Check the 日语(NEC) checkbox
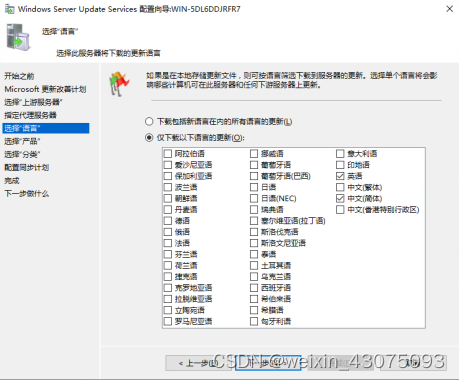 [x=254, y=199]
